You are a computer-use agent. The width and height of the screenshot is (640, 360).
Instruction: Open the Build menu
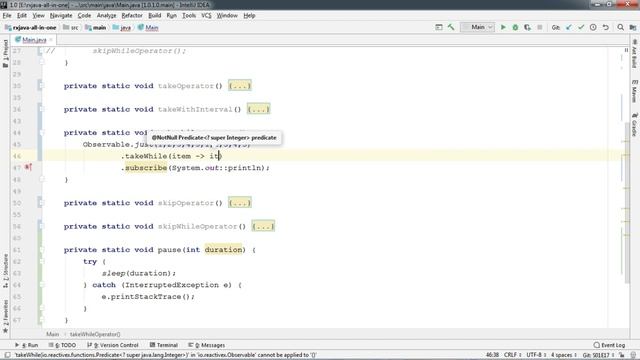(154, 16)
